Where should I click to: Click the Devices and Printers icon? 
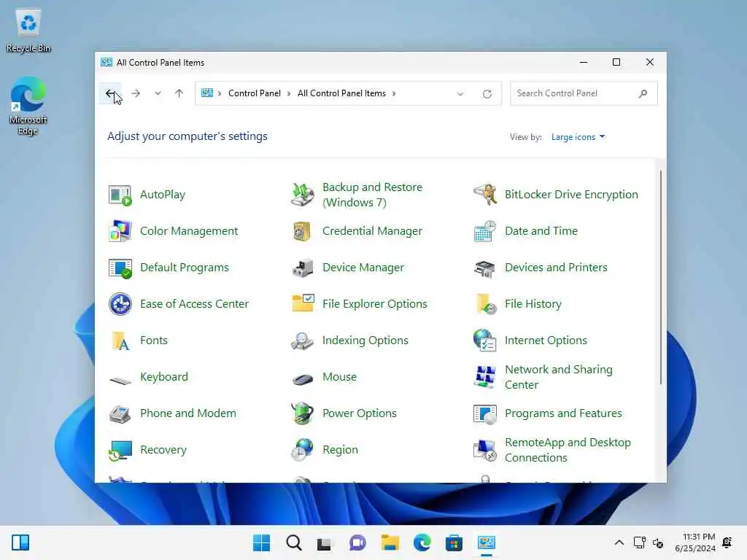[x=485, y=268]
